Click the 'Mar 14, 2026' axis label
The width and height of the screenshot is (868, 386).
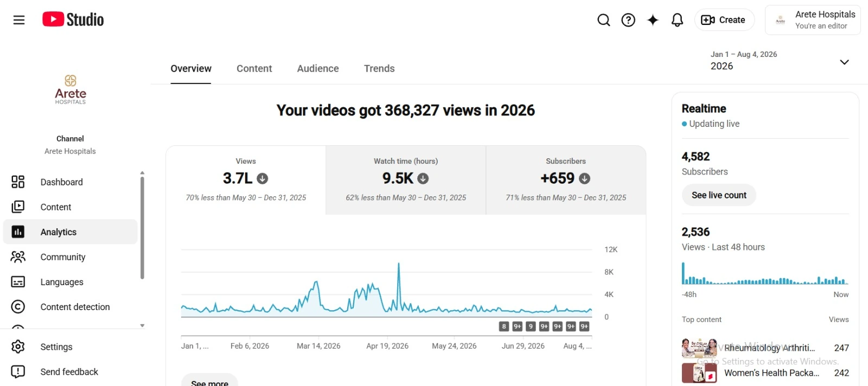(318, 346)
